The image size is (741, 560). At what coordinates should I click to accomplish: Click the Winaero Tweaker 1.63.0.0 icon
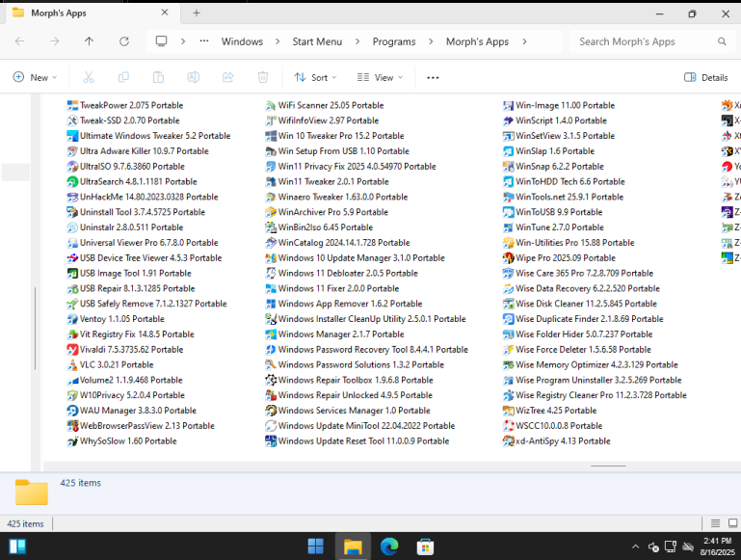tap(271, 197)
